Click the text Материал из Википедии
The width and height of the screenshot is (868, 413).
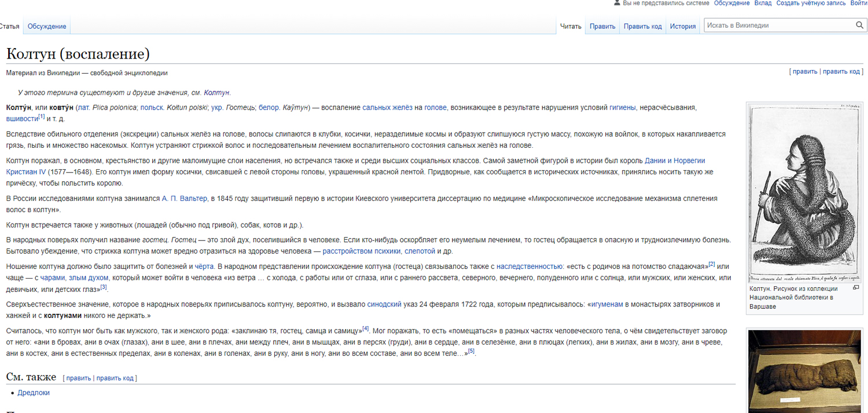(42, 73)
